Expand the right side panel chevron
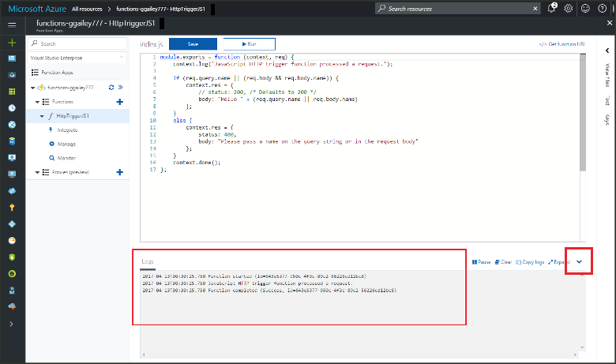616x364 pixels. click(x=607, y=51)
